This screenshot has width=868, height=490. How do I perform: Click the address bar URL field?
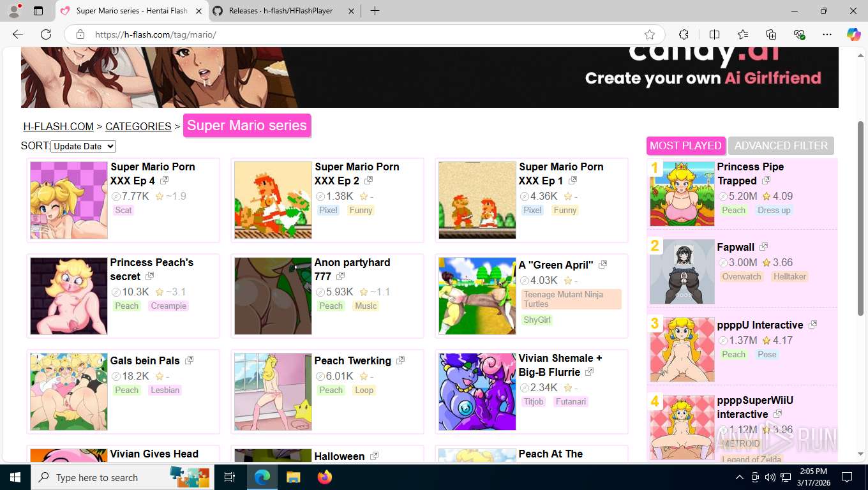(364, 34)
